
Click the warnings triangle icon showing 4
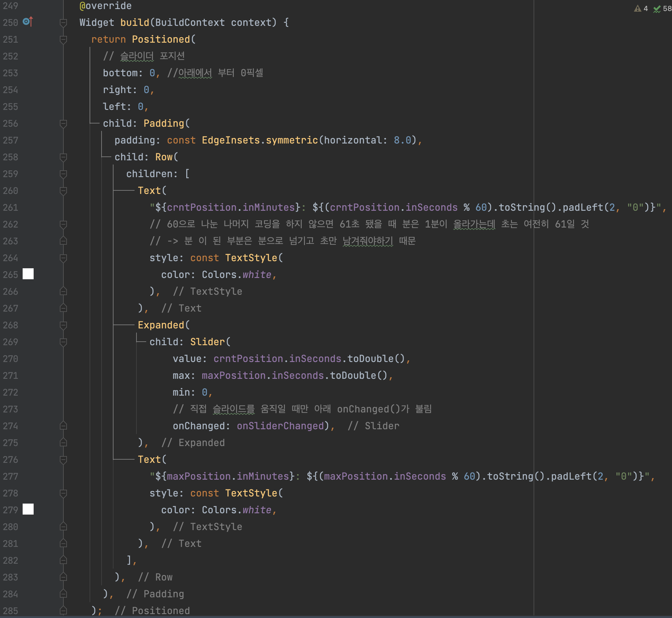(x=637, y=9)
